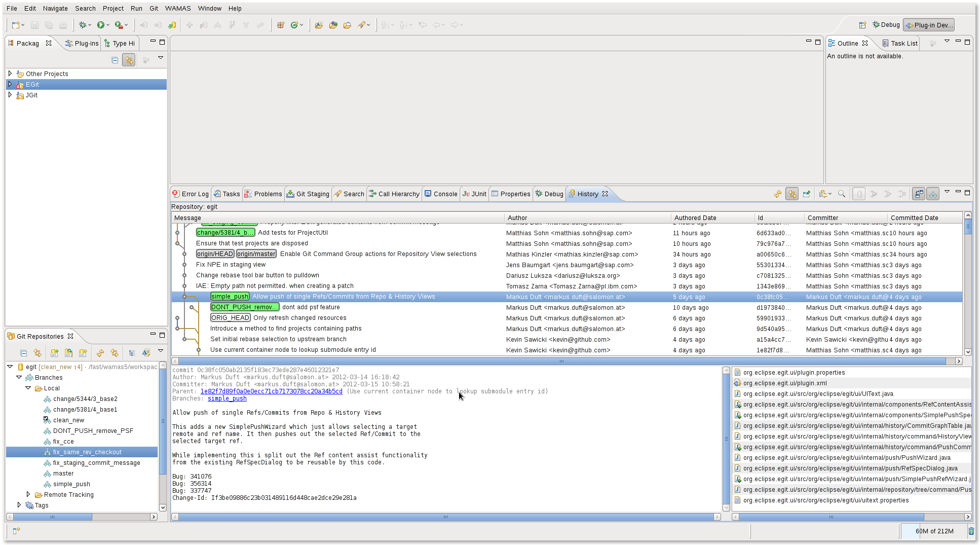This screenshot has width=980, height=545.
Task: Click the Run button in main toolbar
Action: click(101, 25)
